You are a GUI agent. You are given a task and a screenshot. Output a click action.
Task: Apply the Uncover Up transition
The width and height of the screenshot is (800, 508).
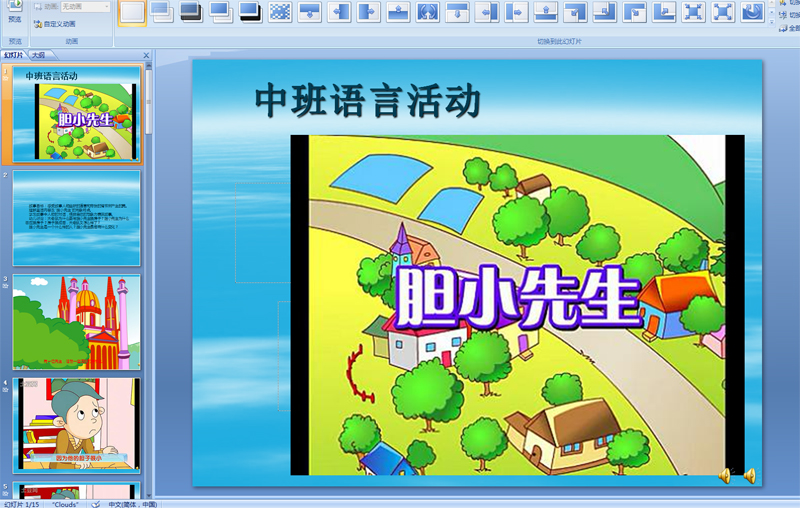[x=546, y=12]
